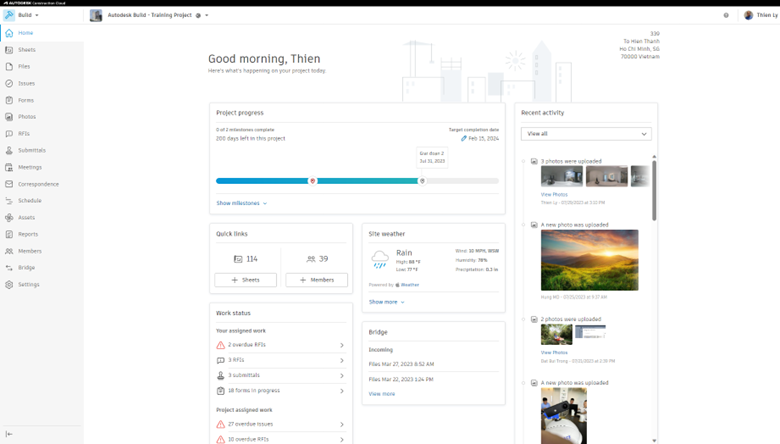Edit target completion date pencil icon
Screen dimensions: 780x444
464,139
